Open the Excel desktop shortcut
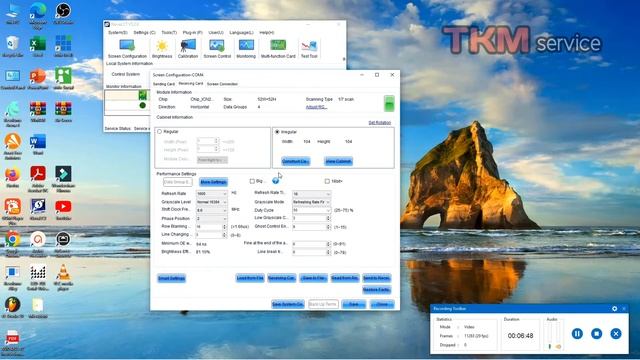 (x=38, y=46)
